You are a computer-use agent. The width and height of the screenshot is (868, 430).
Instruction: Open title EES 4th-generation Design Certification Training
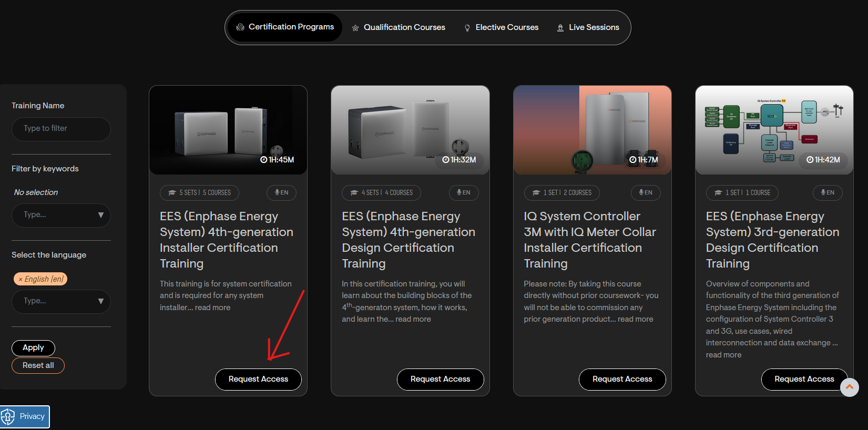tap(409, 240)
